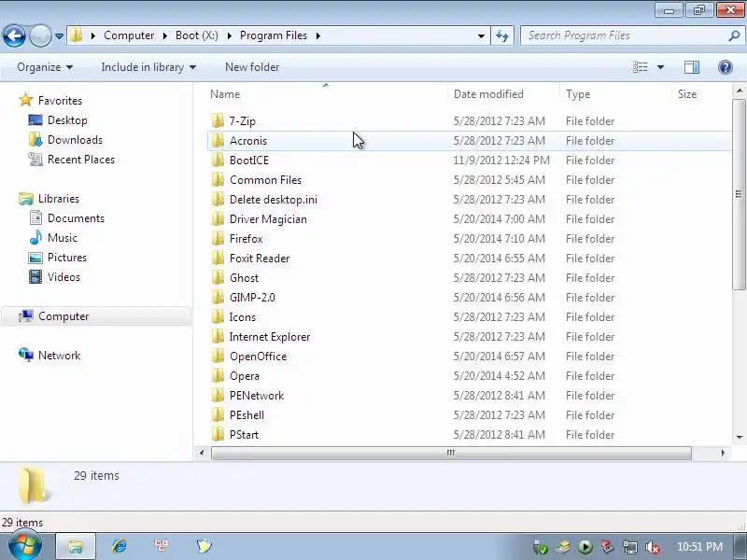Screen dimensions: 747x560
Task: Click the horizontal scrollbar right arrow
Action: coord(723,453)
